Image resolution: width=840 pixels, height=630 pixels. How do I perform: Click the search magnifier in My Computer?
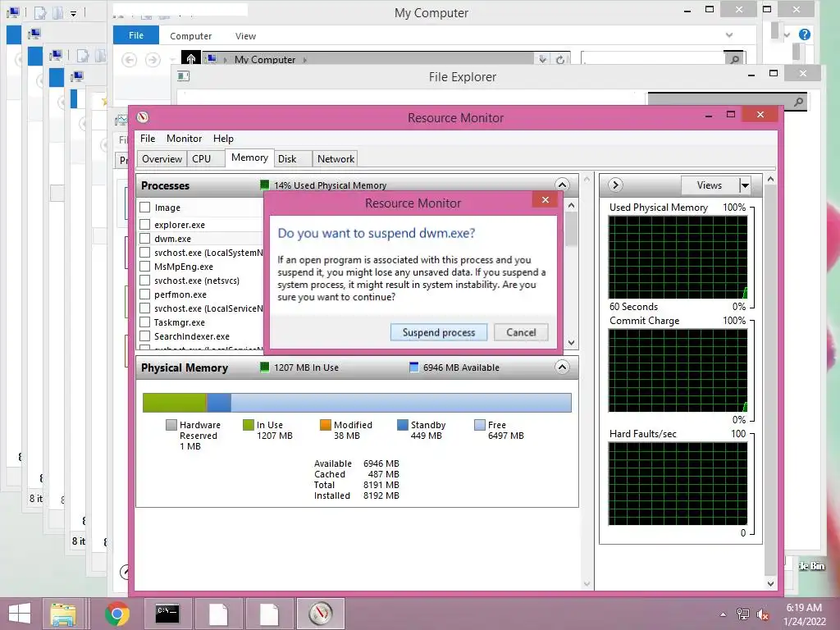tap(735, 59)
